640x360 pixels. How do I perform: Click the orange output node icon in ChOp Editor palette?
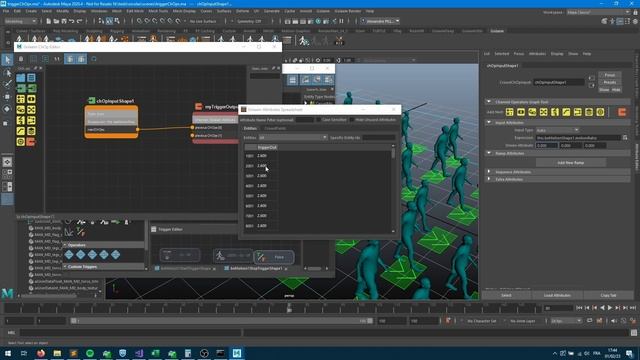[31, 142]
